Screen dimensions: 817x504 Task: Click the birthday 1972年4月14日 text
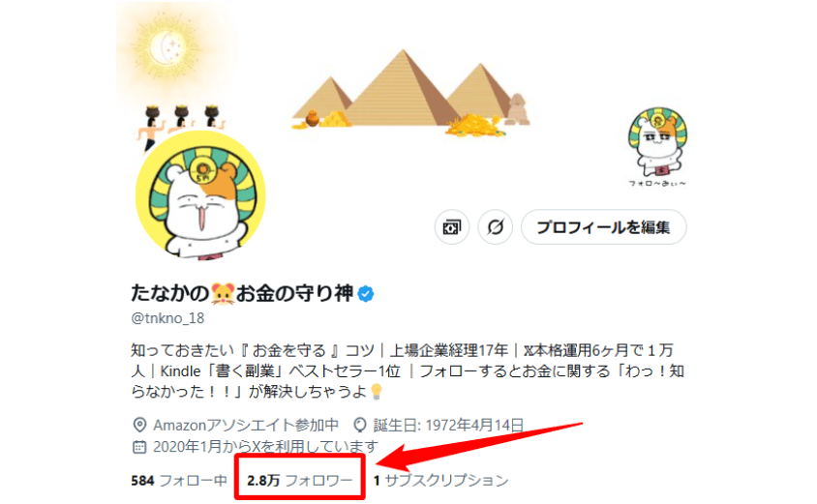point(448,426)
